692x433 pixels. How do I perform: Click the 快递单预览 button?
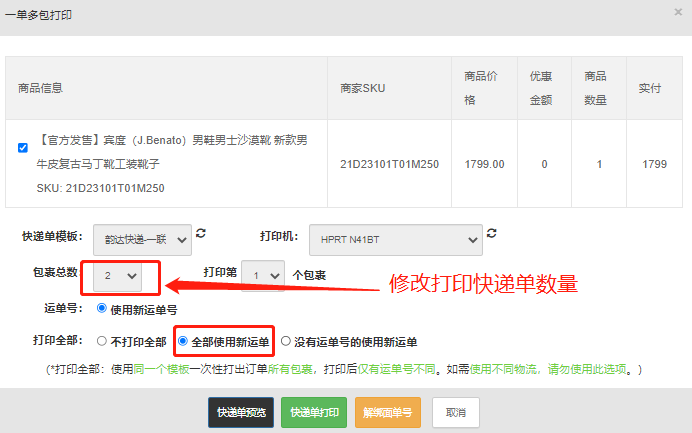coord(241,412)
